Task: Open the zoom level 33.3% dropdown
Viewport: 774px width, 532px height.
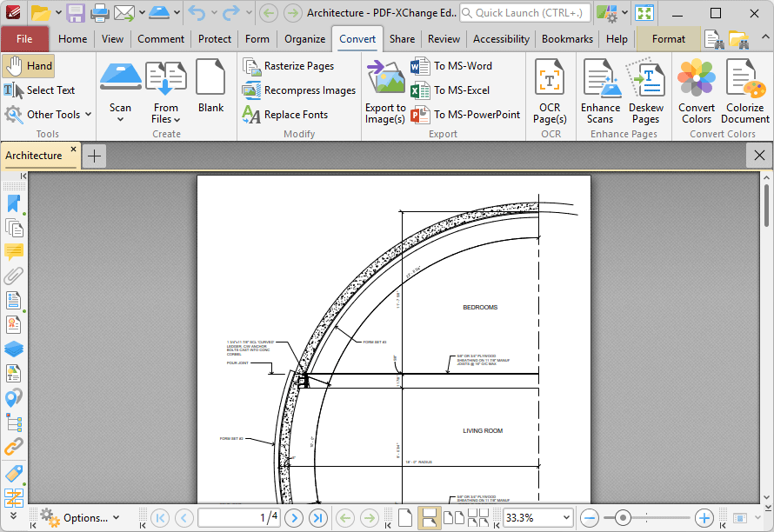Action: (566, 518)
